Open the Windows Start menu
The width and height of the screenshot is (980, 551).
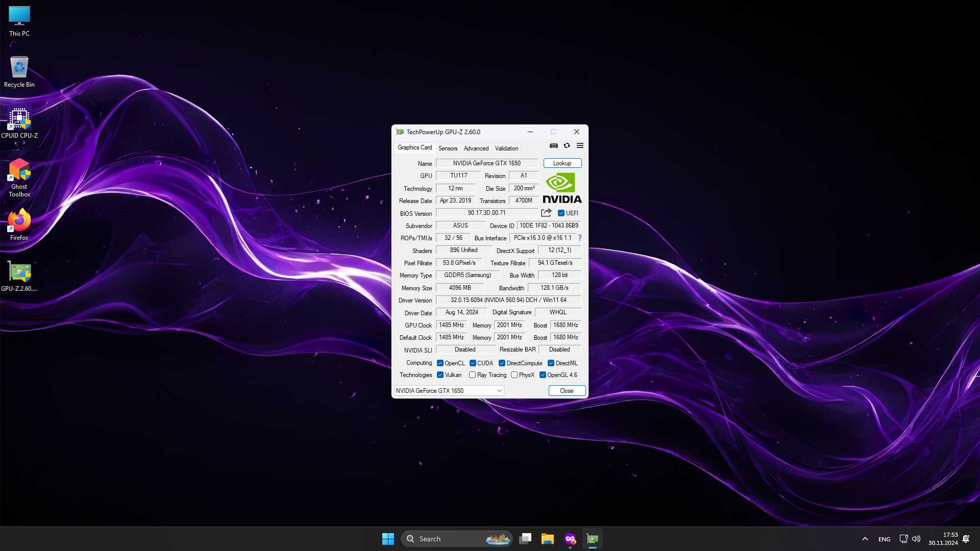coord(388,539)
